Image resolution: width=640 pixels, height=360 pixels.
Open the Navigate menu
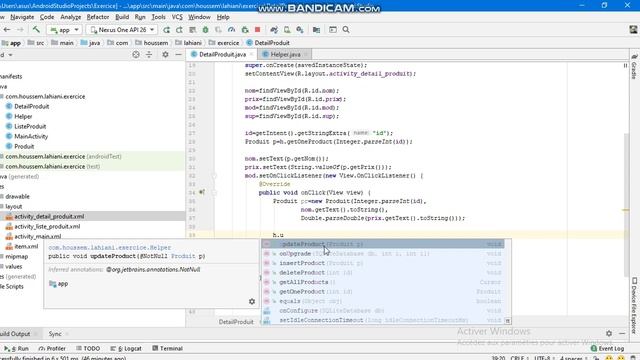(22, 17)
